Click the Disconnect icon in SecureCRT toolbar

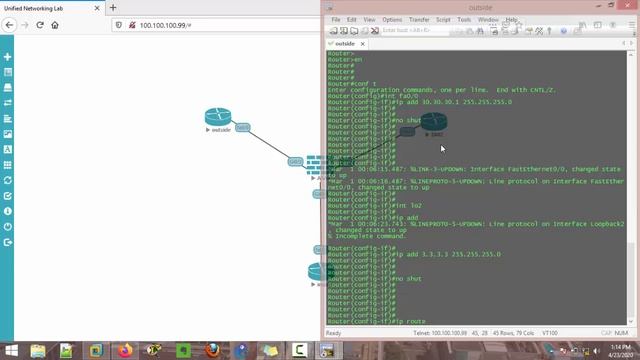click(375, 31)
